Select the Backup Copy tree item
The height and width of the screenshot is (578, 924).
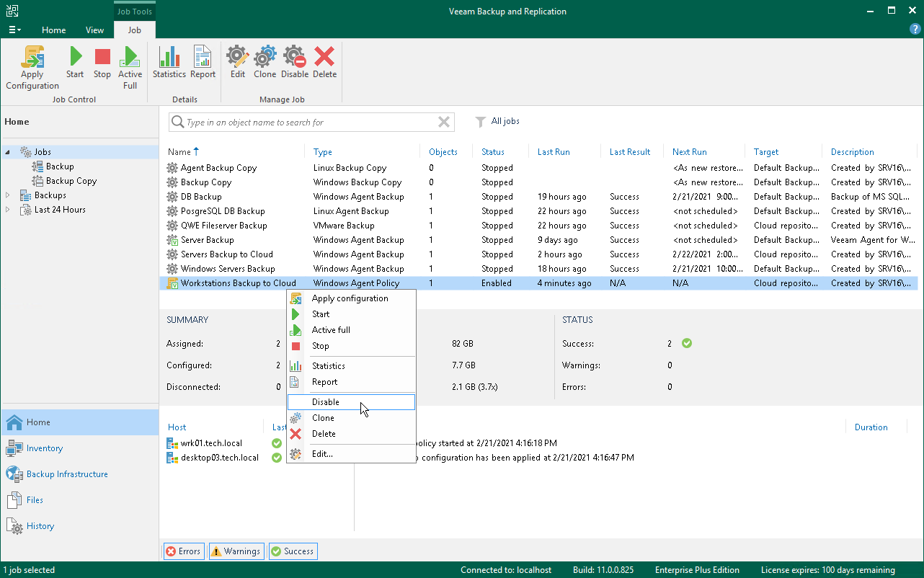[x=71, y=181]
